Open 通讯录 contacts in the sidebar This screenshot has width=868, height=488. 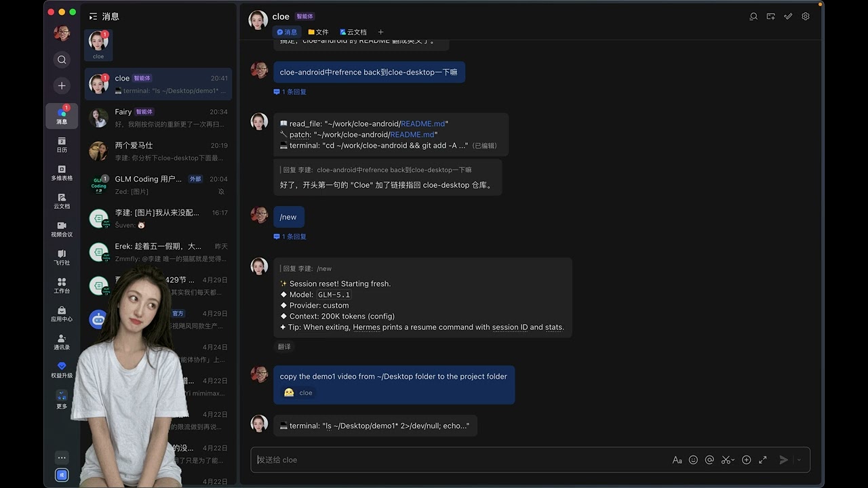[x=62, y=342]
